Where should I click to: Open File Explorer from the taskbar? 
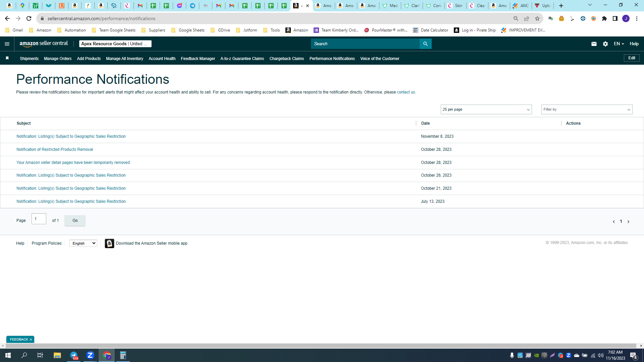click(57, 355)
